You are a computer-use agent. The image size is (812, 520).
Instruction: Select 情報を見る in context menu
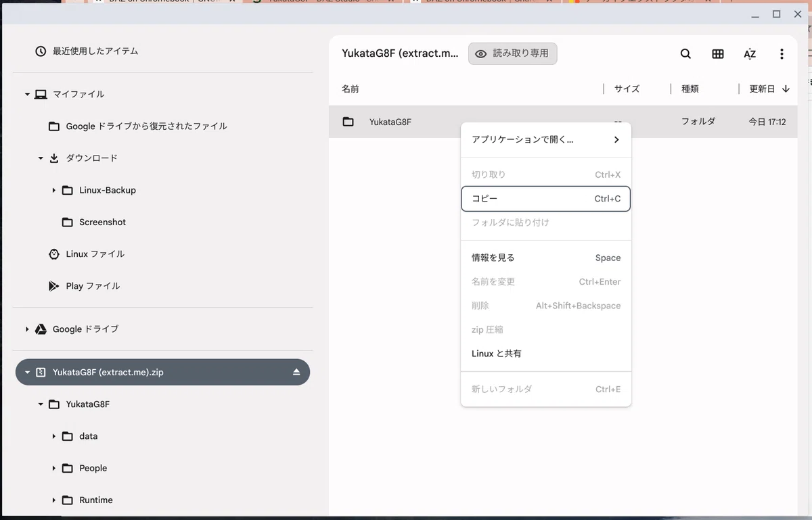tap(546, 258)
